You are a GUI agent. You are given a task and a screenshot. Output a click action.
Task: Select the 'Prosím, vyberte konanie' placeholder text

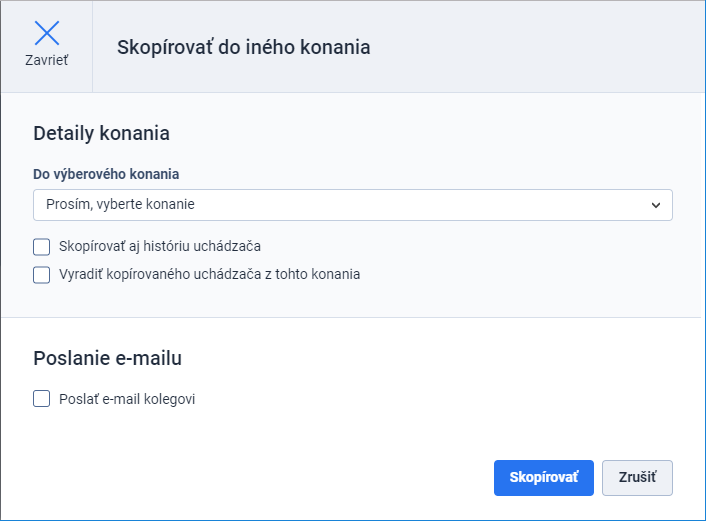120,204
